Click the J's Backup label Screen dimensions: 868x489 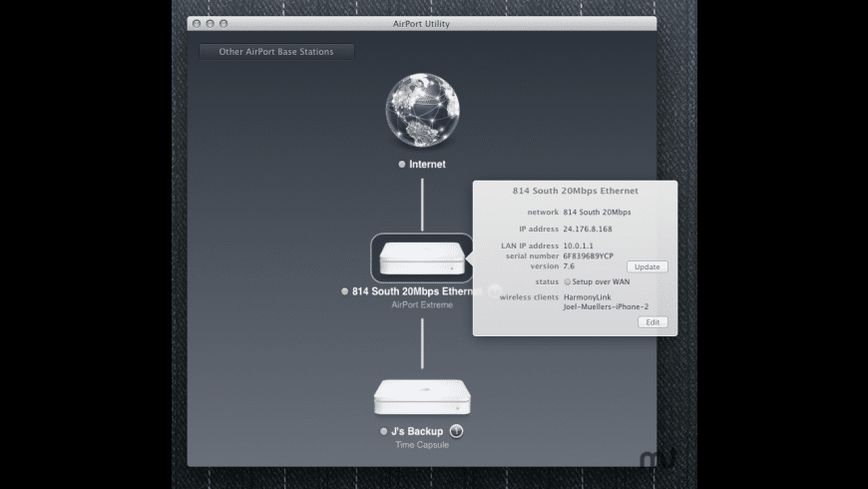click(x=417, y=431)
